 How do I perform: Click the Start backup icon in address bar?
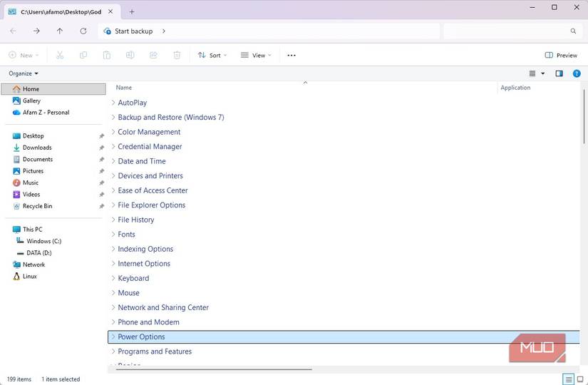(x=107, y=31)
